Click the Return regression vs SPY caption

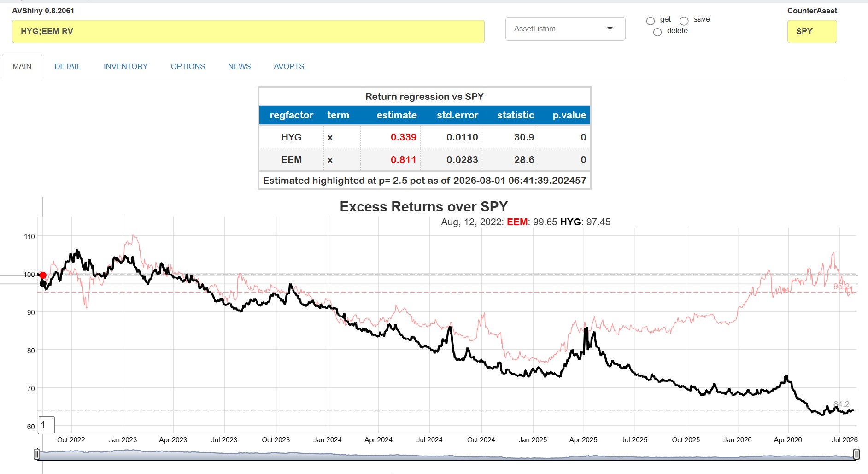(x=424, y=97)
